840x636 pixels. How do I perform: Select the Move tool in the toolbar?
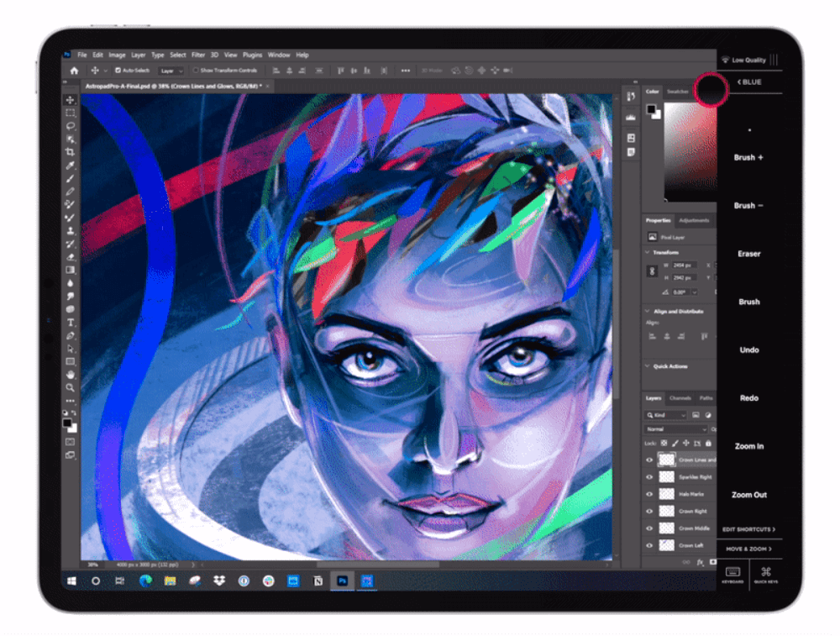pyautogui.click(x=71, y=100)
